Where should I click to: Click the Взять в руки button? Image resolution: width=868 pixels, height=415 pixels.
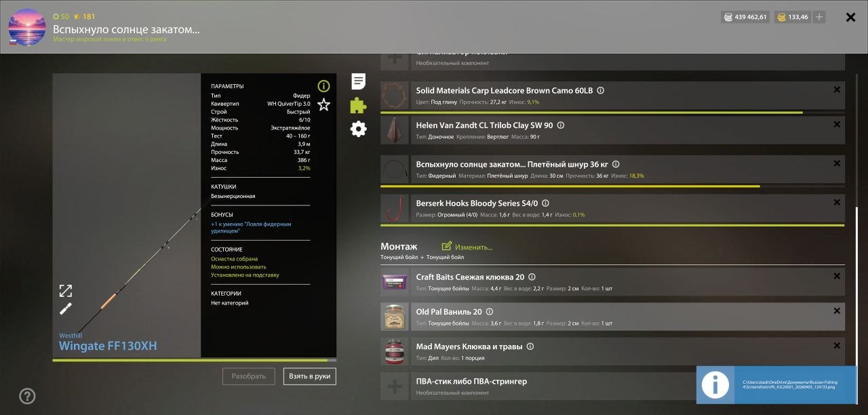pos(310,376)
